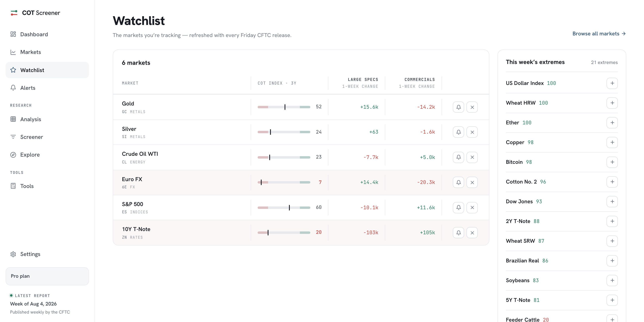Remove 10Y T-Note with its X icon

coord(472,232)
